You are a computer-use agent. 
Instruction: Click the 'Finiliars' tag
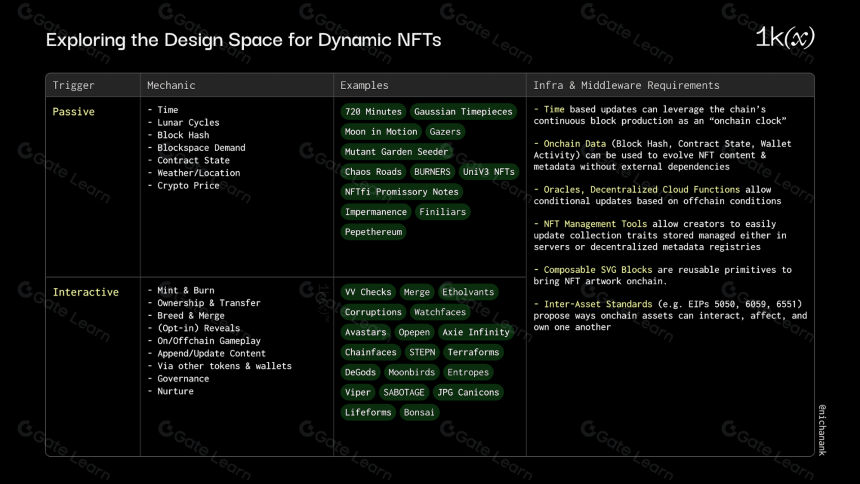pyautogui.click(x=442, y=212)
